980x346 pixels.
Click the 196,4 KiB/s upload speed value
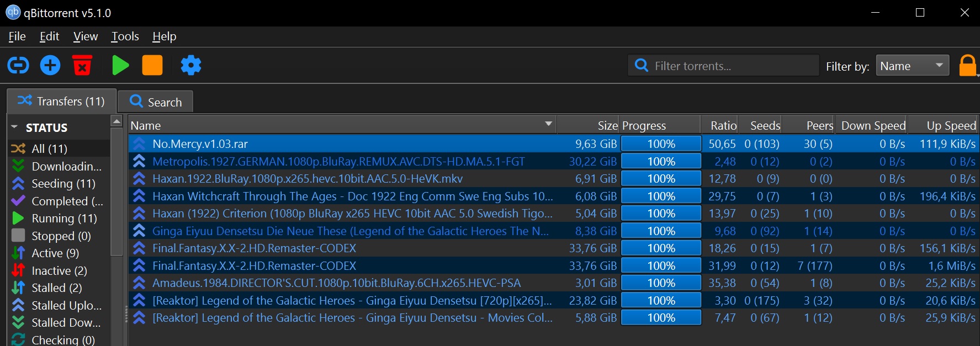point(947,196)
